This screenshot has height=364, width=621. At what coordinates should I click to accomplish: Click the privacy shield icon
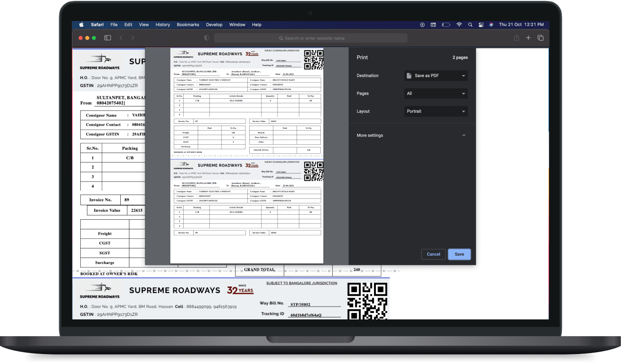(206, 38)
